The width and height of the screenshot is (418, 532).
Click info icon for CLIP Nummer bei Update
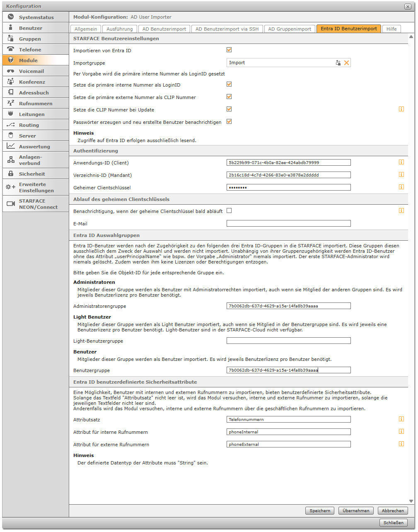(x=401, y=109)
